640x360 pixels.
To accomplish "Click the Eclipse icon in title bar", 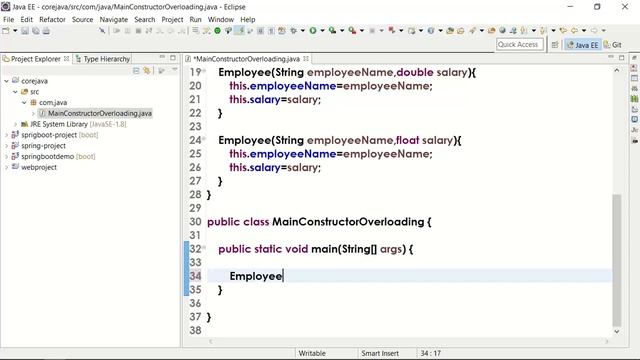I will coord(5,7).
